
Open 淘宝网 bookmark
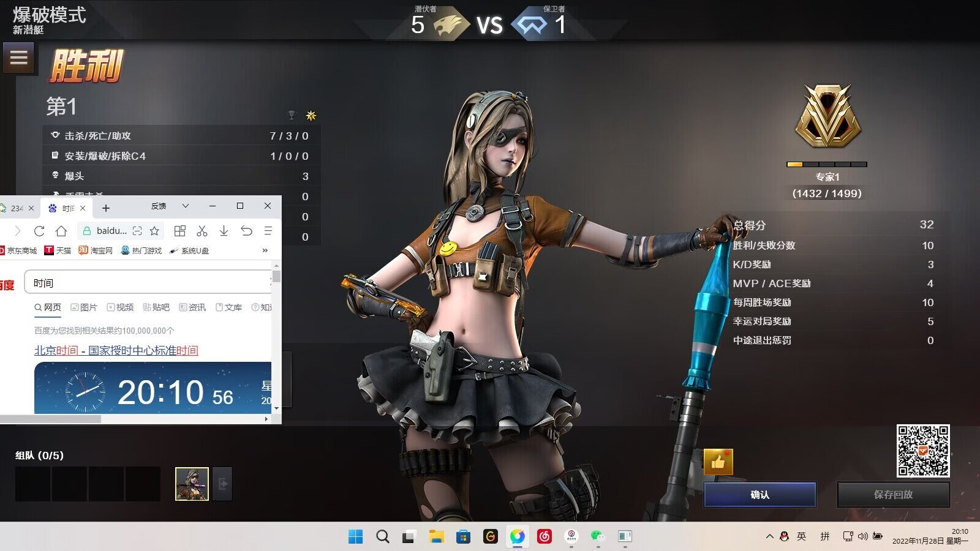(96, 250)
